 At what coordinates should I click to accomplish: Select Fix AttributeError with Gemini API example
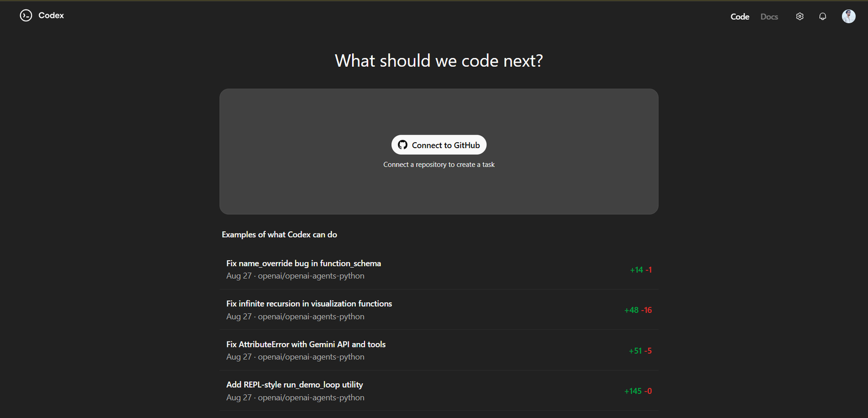[306, 344]
